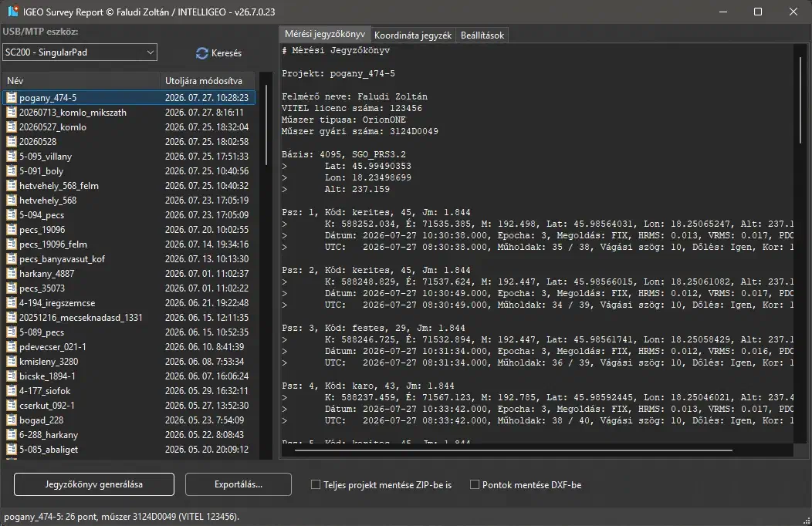Sort list by Név column header

[81, 81]
